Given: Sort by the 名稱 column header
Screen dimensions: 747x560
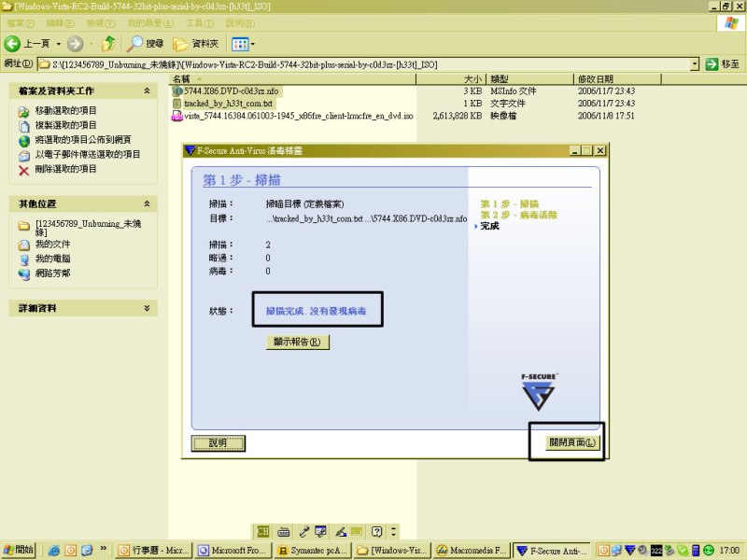Looking at the screenshot, I should 292,79.
